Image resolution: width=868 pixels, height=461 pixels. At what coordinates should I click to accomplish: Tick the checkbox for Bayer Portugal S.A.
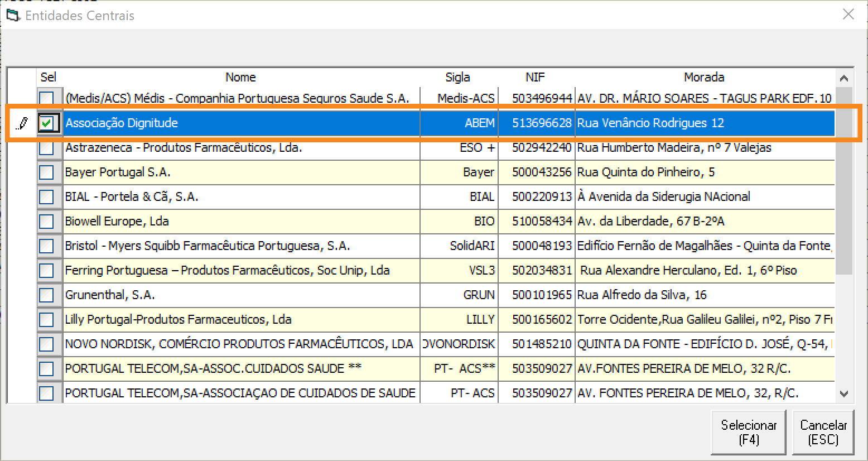point(47,172)
